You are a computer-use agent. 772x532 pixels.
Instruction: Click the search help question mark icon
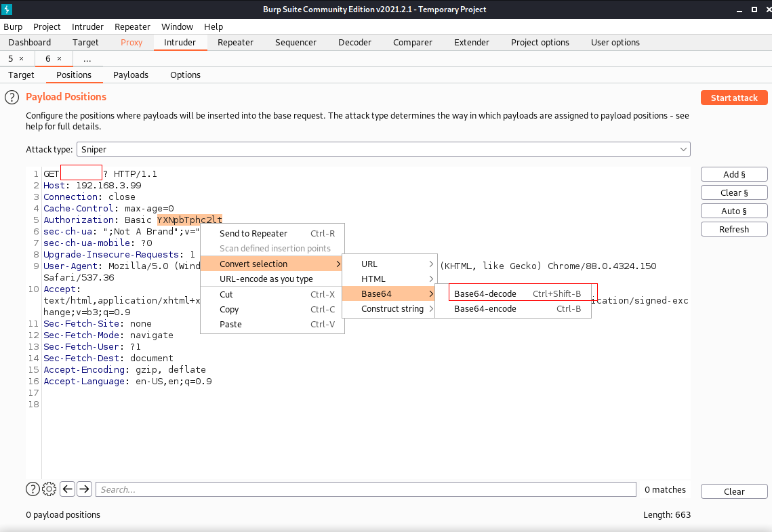(33, 489)
